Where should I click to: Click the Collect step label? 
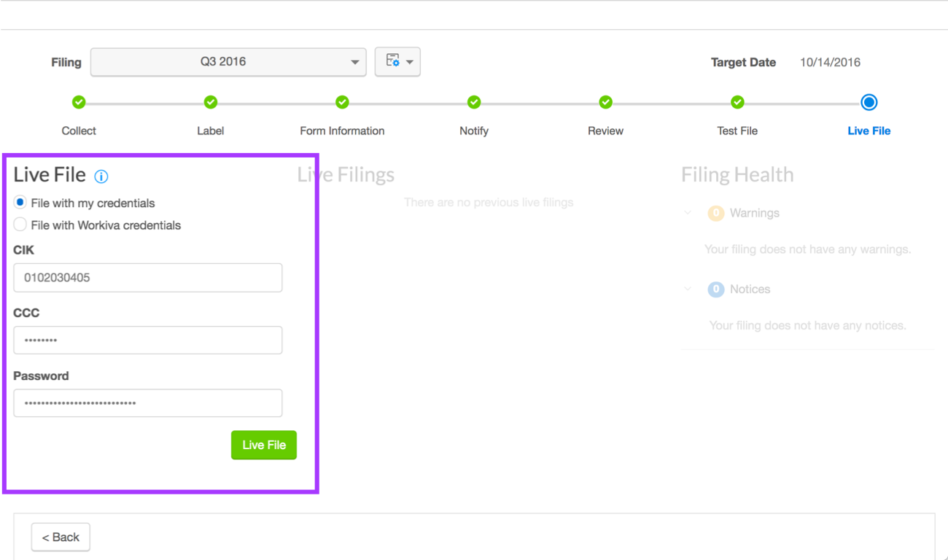tap(79, 131)
